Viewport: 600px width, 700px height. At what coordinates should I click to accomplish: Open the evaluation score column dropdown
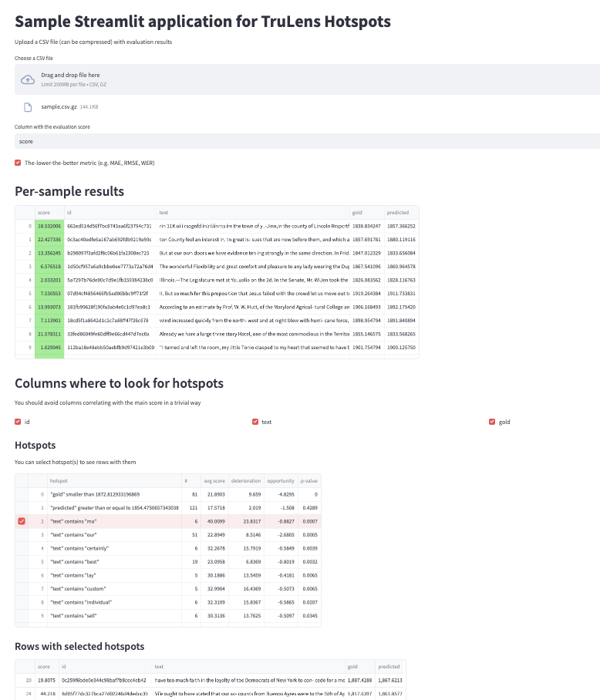(307, 141)
